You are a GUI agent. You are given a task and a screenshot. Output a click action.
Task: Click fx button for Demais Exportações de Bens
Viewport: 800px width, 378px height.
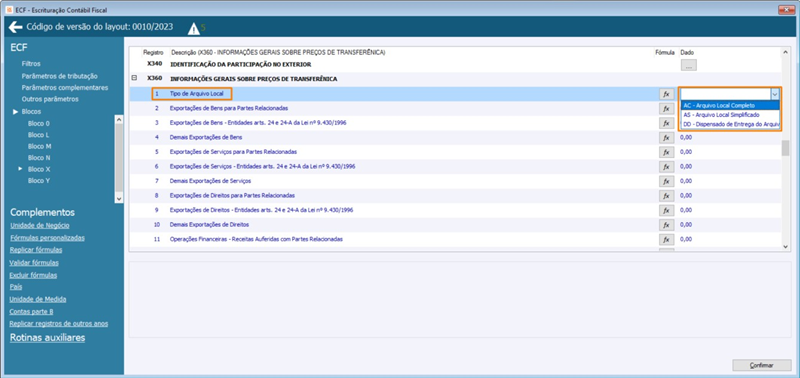click(x=666, y=138)
